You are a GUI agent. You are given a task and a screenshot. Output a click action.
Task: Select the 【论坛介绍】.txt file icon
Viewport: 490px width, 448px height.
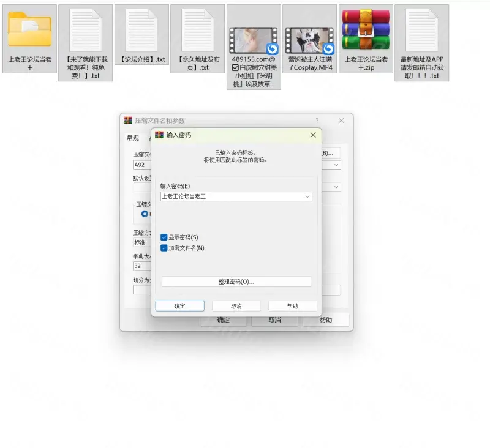tap(141, 30)
